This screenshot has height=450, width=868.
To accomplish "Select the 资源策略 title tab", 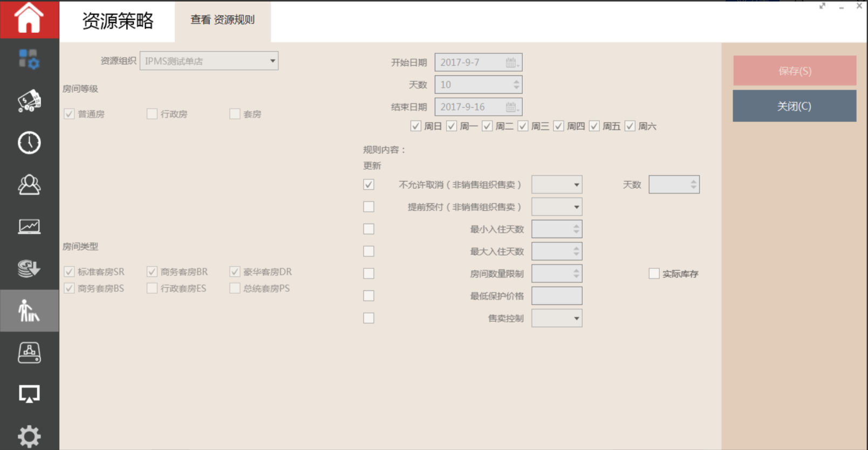I will pos(118,21).
